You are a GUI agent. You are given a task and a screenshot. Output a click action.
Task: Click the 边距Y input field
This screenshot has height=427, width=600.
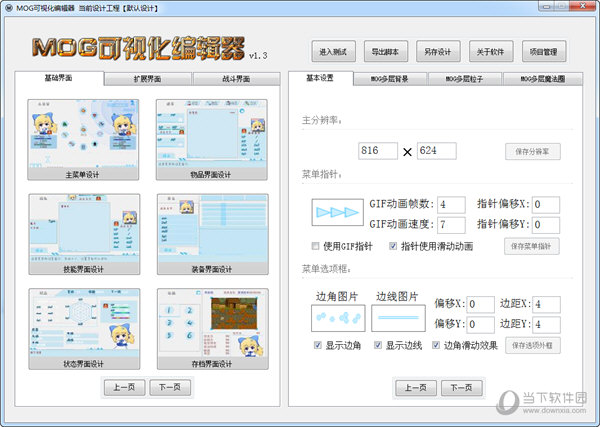547,324
